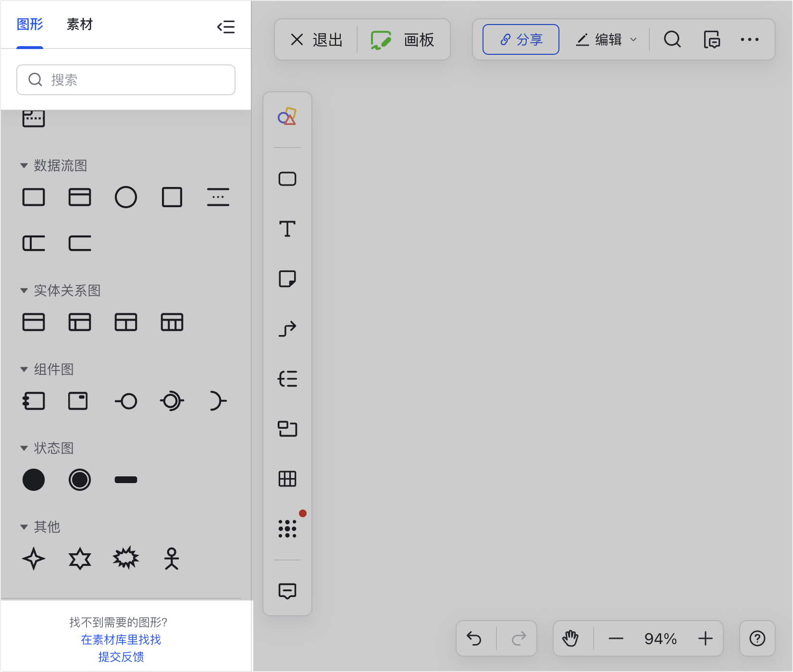The height and width of the screenshot is (672, 793).
Task: Select the burst explosion shape
Action: (x=126, y=558)
